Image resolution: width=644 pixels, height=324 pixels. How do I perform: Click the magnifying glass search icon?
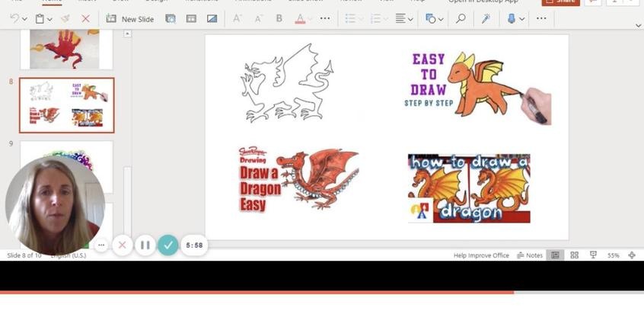(x=461, y=18)
